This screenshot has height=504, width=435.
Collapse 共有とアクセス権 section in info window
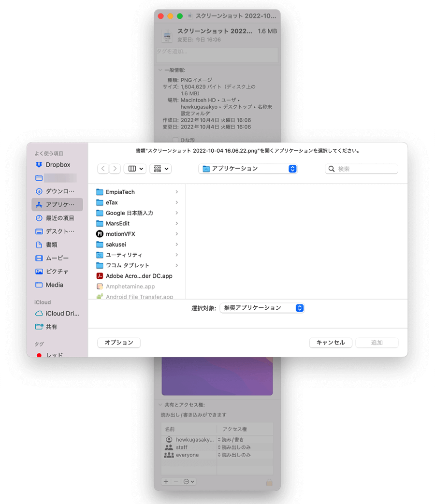point(160,404)
